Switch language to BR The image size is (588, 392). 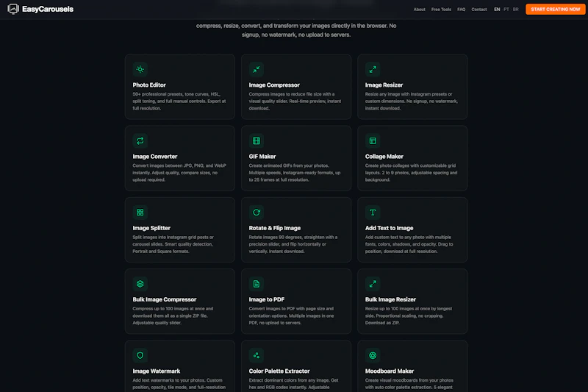click(x=516, y=10)
